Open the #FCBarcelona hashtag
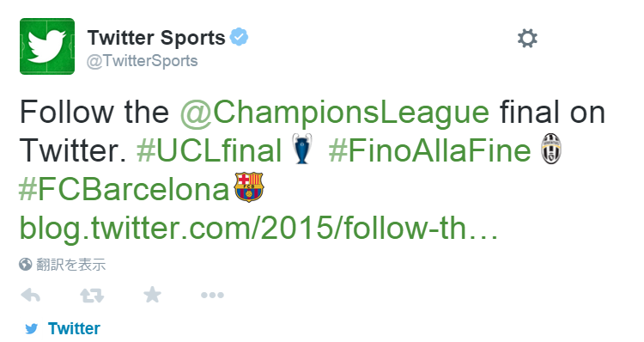Screen dimensions: 644x342 pos(124,190)
